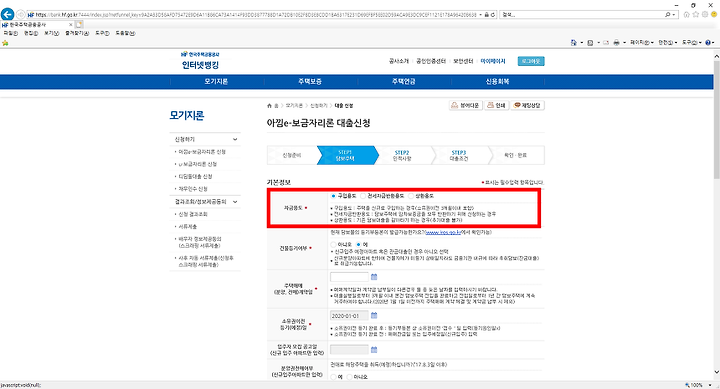Select 아니오 for 분양권전매여부
Viewport: 720px width, 389px height.
click(x=349, y=377)
